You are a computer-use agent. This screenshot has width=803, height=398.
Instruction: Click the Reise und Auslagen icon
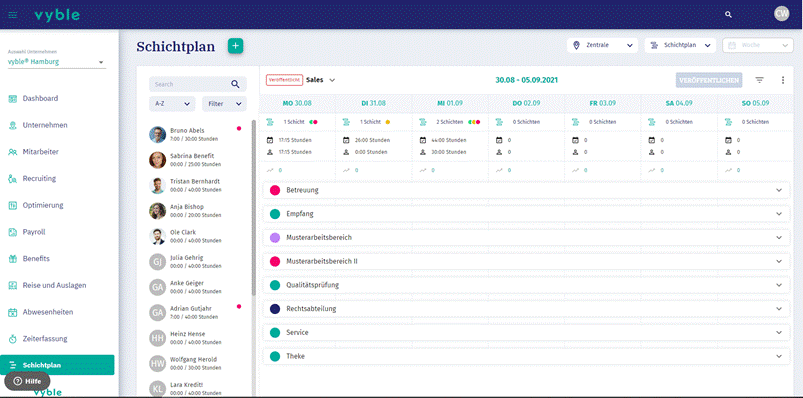(x=13, y=285)
